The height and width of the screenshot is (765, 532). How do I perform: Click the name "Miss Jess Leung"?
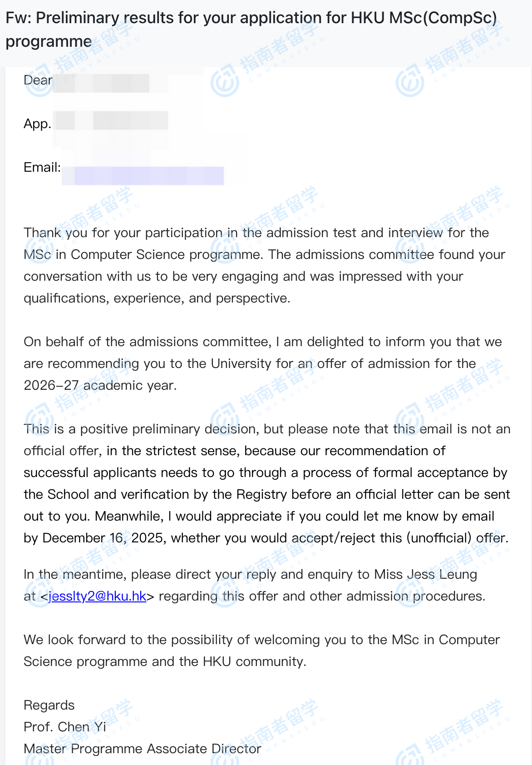tap(425, 574)
